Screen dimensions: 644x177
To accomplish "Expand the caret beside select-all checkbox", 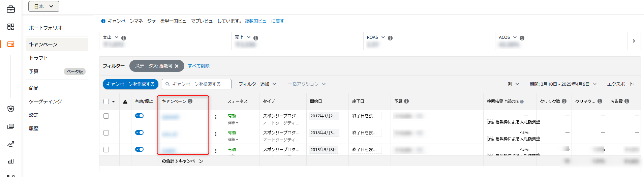I will [114, 101].
